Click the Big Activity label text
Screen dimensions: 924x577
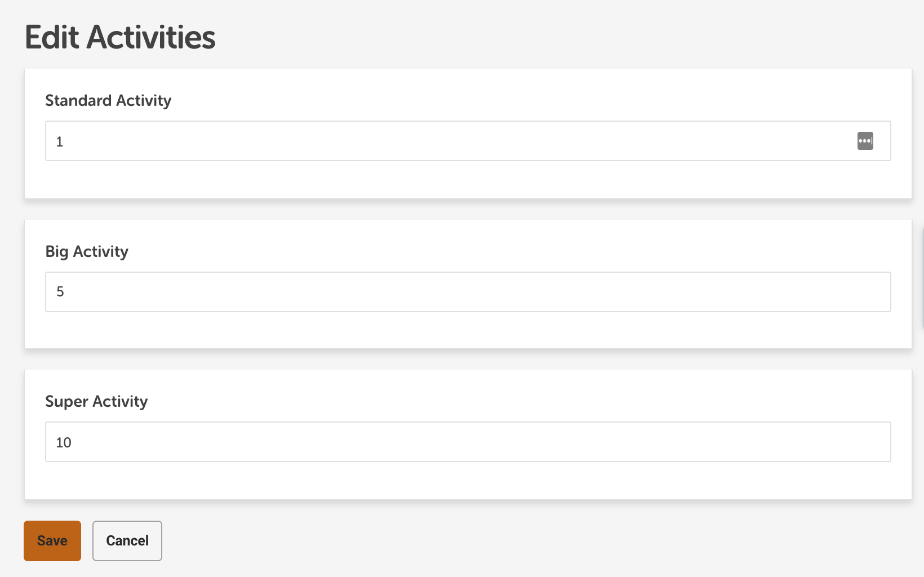coord(87,251)
